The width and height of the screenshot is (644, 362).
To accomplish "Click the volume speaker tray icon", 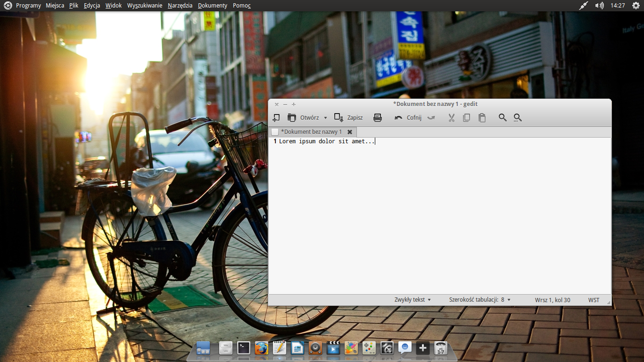I will (599, 6).
